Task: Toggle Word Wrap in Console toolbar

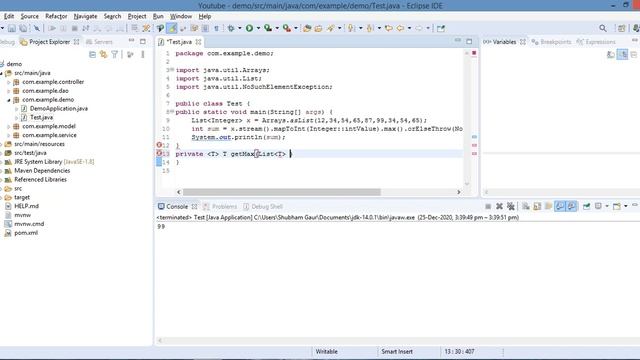Action: coord(549,207)
